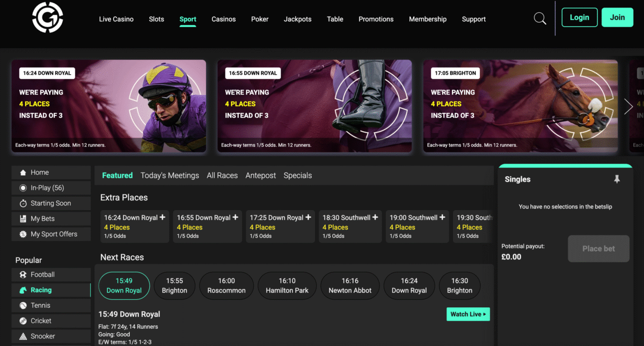
Task: Click the Starting Soon stopwatch icon
Action: (23, 204)
